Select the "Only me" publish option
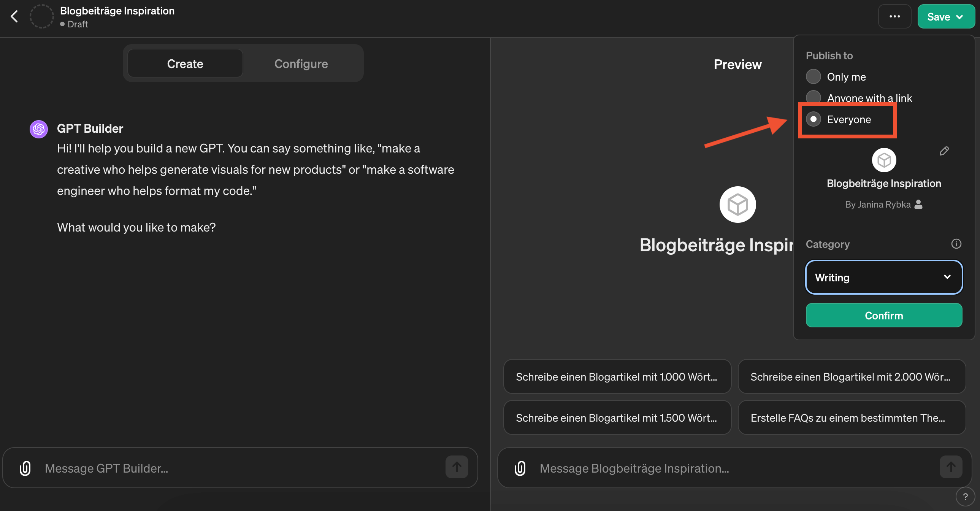The height and width of the screenshot is (511, 980). click(813, 76)
